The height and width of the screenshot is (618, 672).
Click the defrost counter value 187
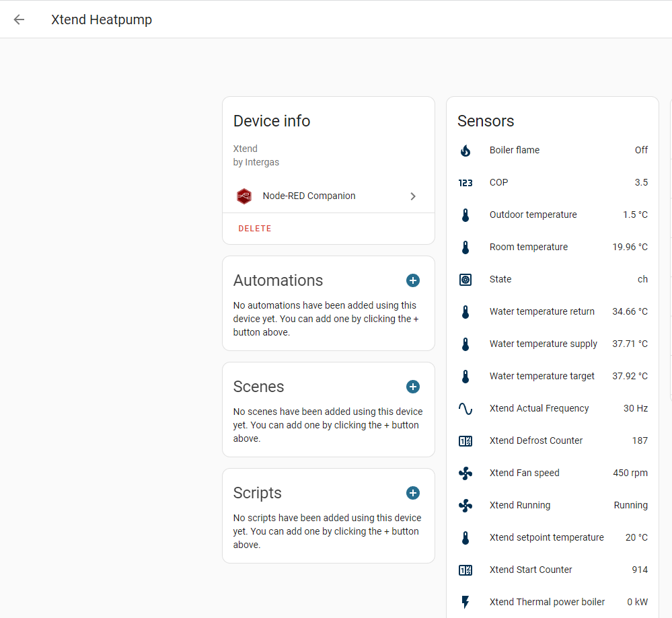(x=640, y=440)
